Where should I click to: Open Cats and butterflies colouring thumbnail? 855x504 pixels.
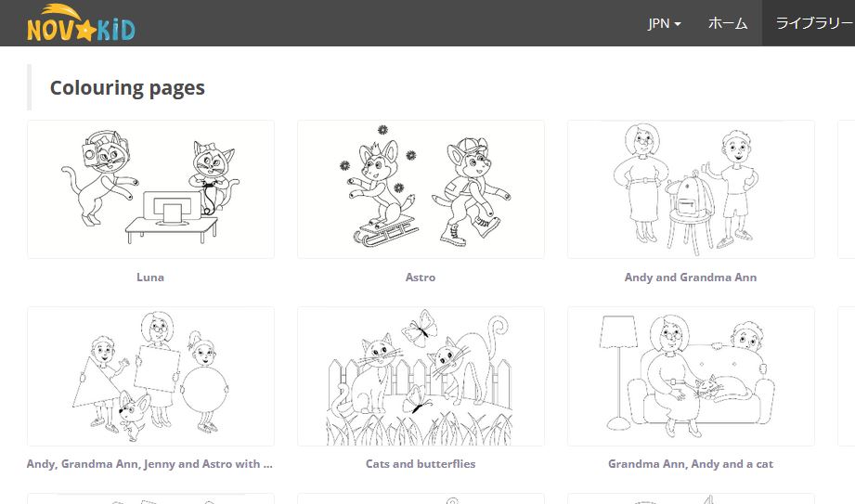[x=421, y=376]
